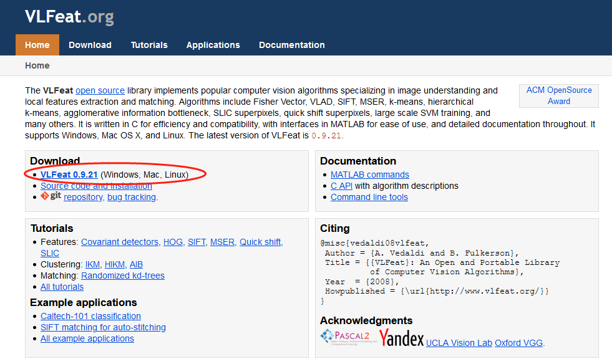Open the Home navigation tab
The height and width of the screenshot is (364, 612).
[37, 45]
